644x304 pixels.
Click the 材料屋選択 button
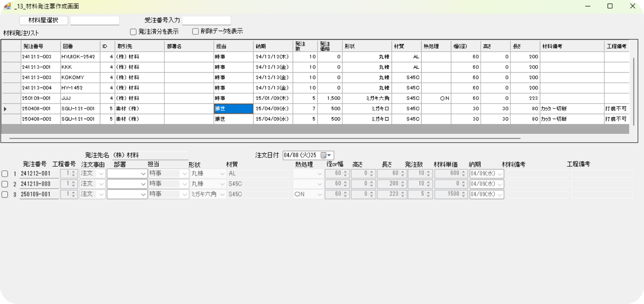[x=43, y=20]
